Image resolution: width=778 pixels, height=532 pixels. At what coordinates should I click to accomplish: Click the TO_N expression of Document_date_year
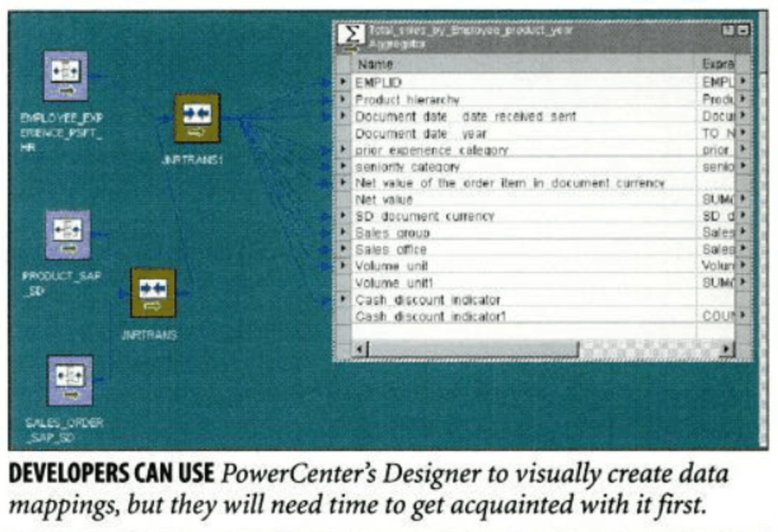pos(718,133)
